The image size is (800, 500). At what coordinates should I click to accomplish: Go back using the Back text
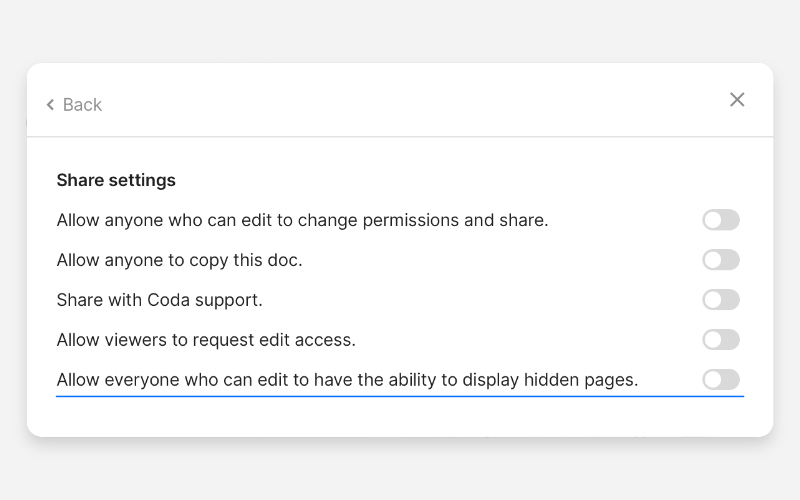point(82,105)
